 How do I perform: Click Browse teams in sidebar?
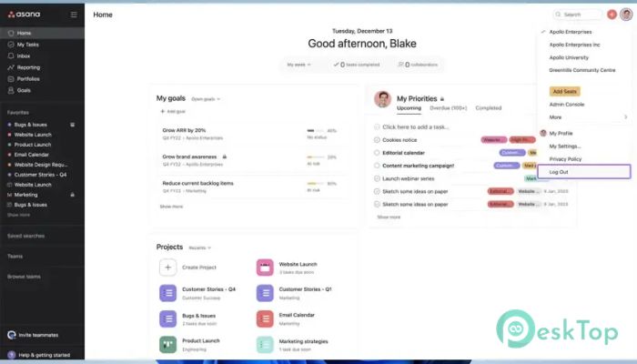click(x=24, y=277)
